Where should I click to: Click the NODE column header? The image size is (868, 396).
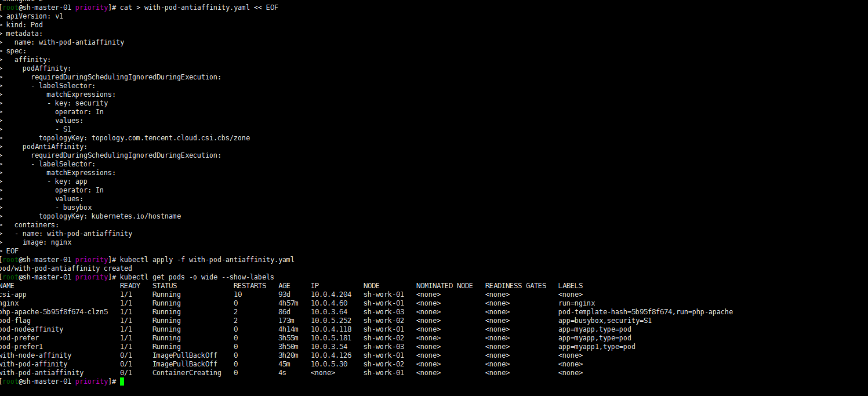pyautogui.click(x=372, y=286)
